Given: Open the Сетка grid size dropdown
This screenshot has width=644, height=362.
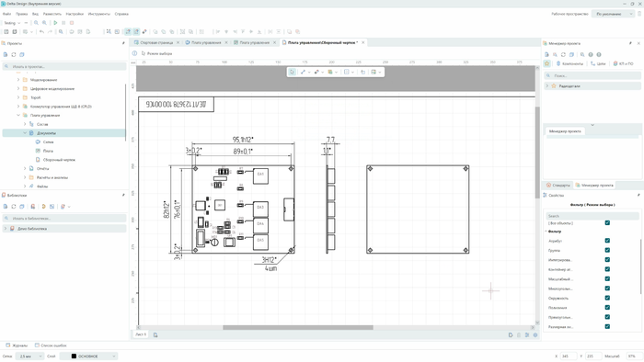Looking at the screenshot, I should (x=29, y=356).
